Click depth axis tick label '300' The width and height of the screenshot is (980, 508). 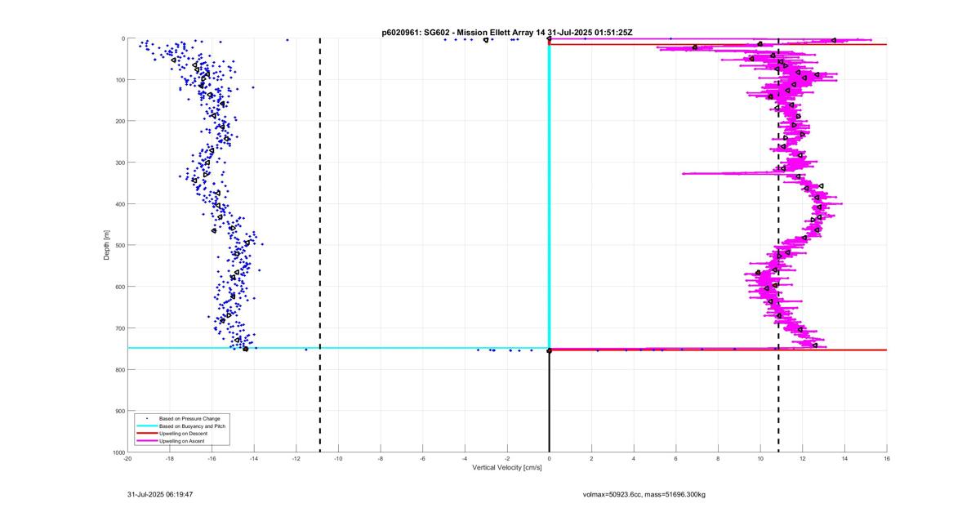click(x=119, y=163)
